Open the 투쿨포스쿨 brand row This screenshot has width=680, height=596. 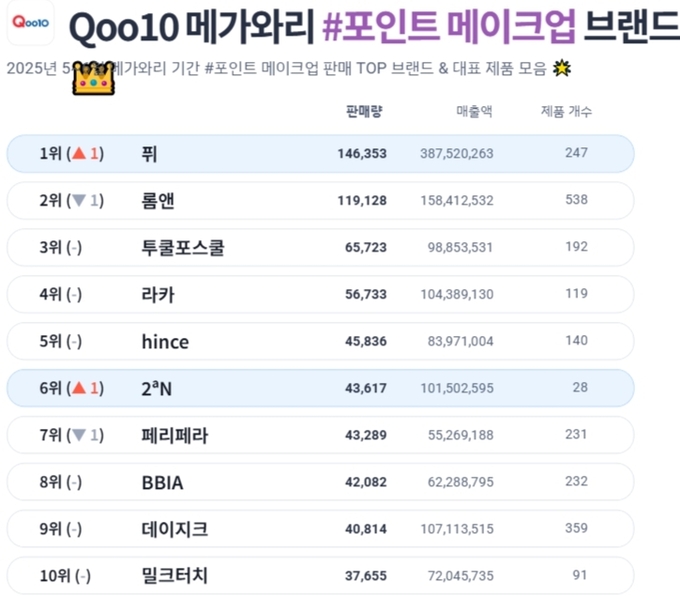[x=320, y=247]
